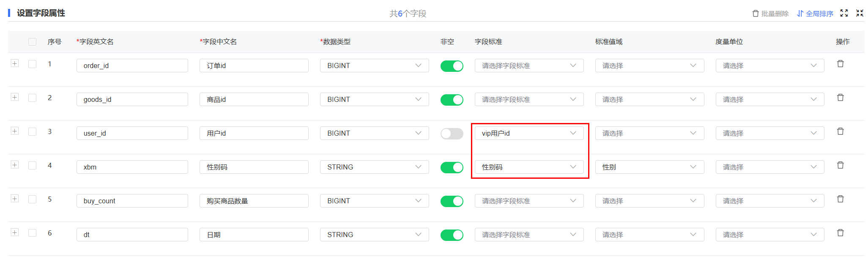Open the data type dropdown showing STRING for xbm
868x265 pixels.
pyautogui.click(x=374, y=167)
